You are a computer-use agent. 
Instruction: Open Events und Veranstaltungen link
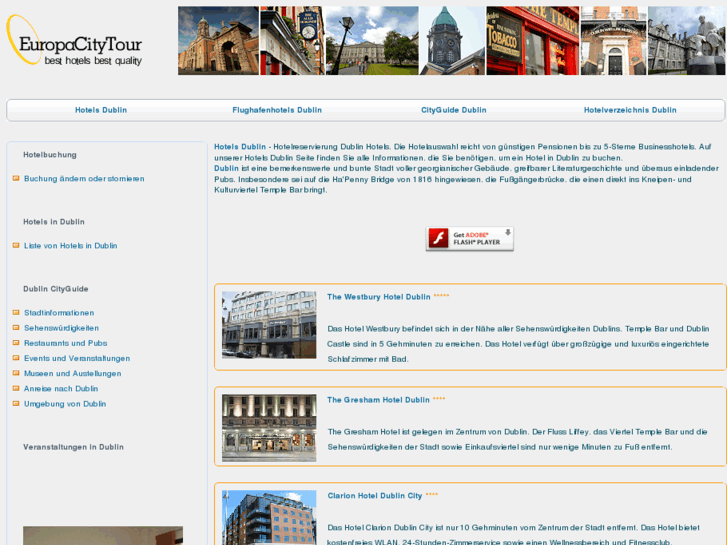[x=77, y=358]
